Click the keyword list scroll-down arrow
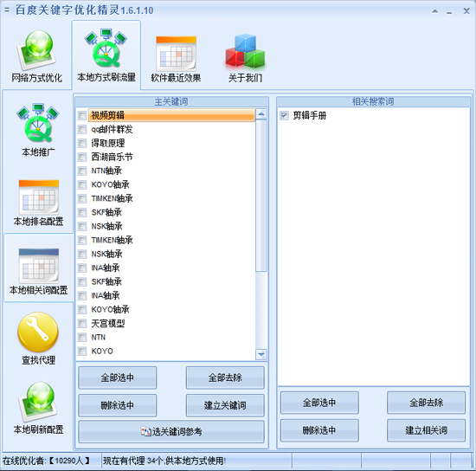 point(261,354)
